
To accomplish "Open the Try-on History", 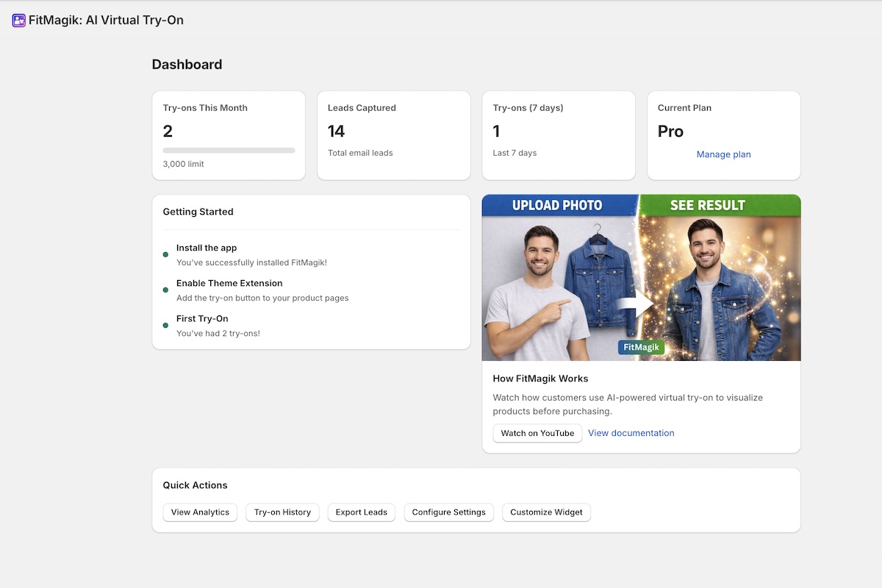I will tap(282, 512).
